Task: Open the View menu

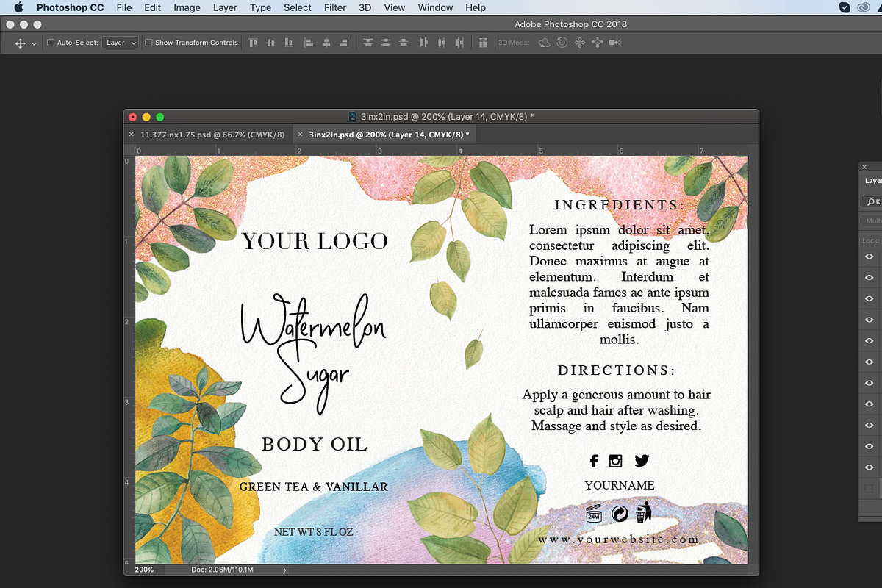Action: (395, 7)
